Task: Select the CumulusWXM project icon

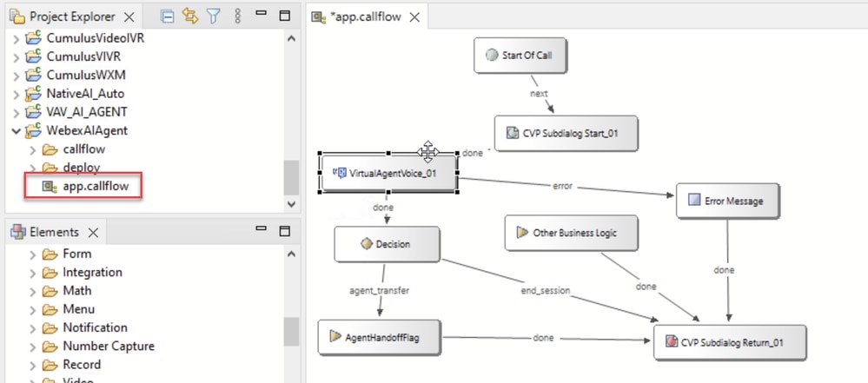Action: 34,74
